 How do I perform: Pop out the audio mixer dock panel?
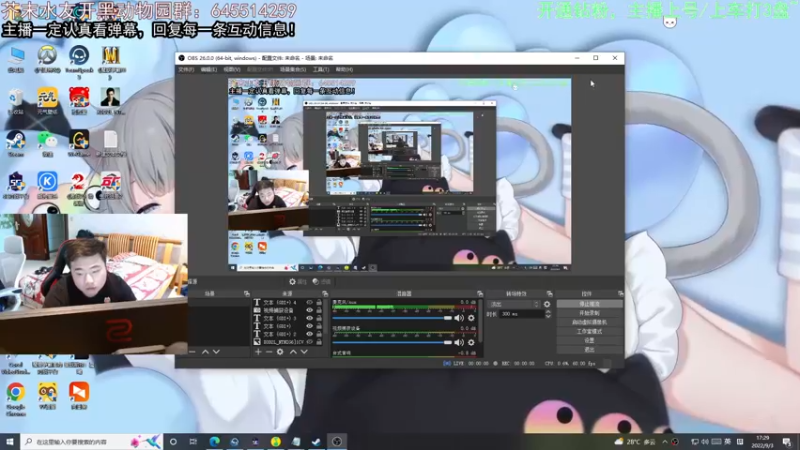480,293
